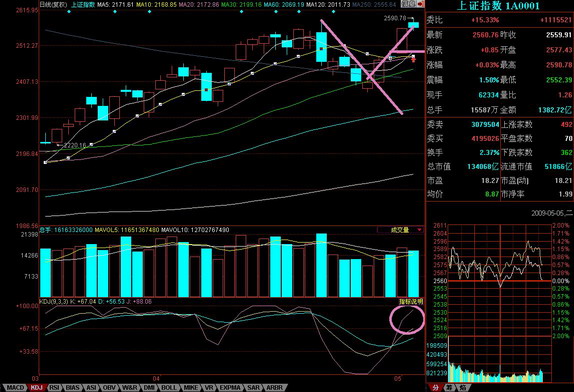Select the SAR indicator tab
Image resolution: width=574 pixels, height=392 pixels.
click(x=253, y=388)
